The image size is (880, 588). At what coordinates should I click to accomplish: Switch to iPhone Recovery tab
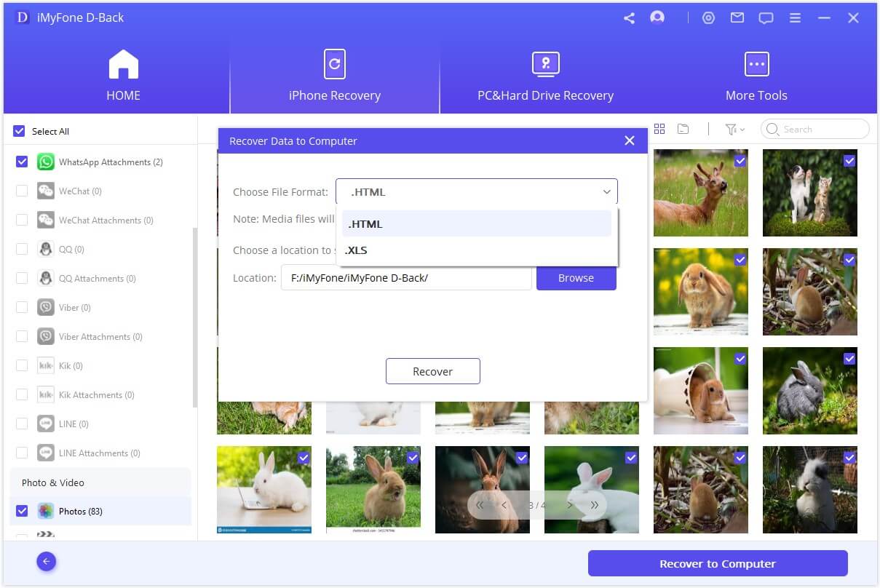pos(335,76)
